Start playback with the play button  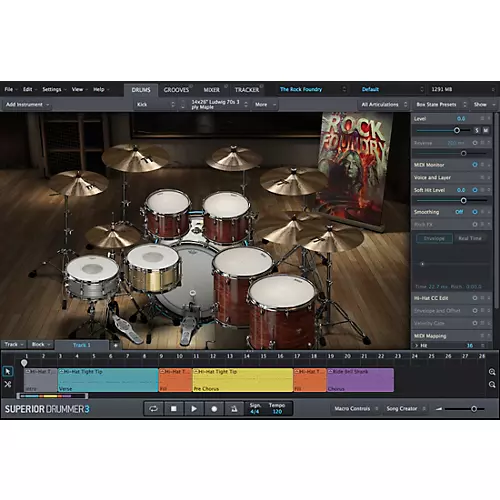194,409
